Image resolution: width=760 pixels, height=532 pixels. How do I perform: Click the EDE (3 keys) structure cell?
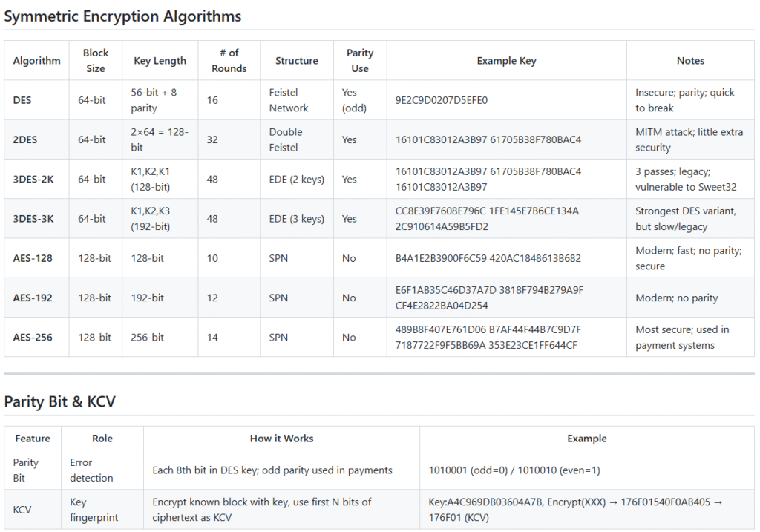[296, 219]
